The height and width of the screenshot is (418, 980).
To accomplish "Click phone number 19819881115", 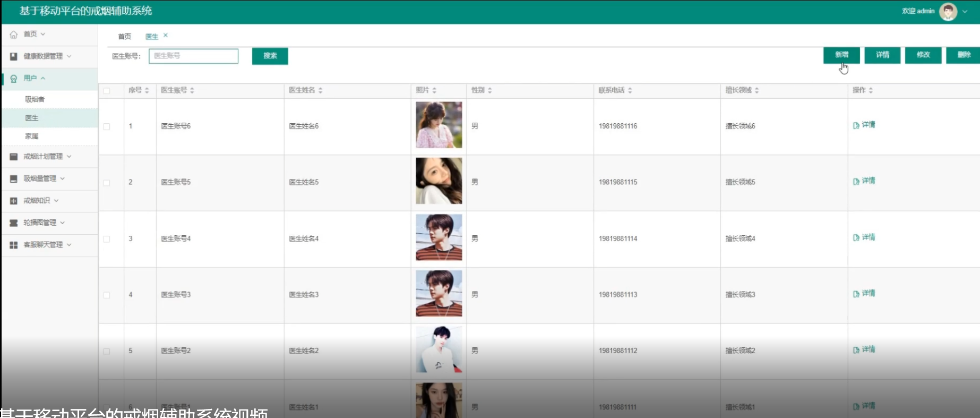I will pos(618,182).
